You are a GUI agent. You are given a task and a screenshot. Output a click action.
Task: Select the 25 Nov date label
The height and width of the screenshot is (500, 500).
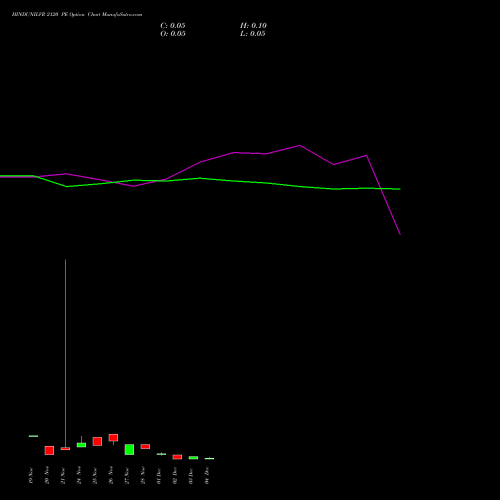(x=95, y=476)
